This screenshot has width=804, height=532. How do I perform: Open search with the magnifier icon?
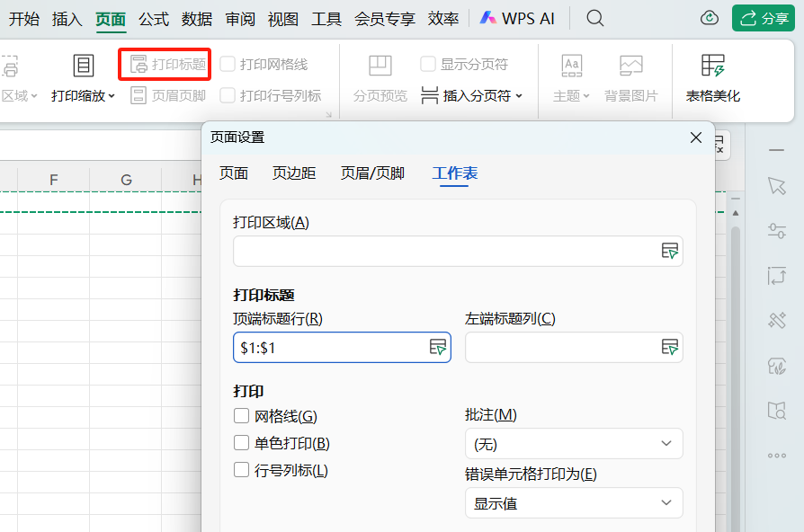[594, 18]
